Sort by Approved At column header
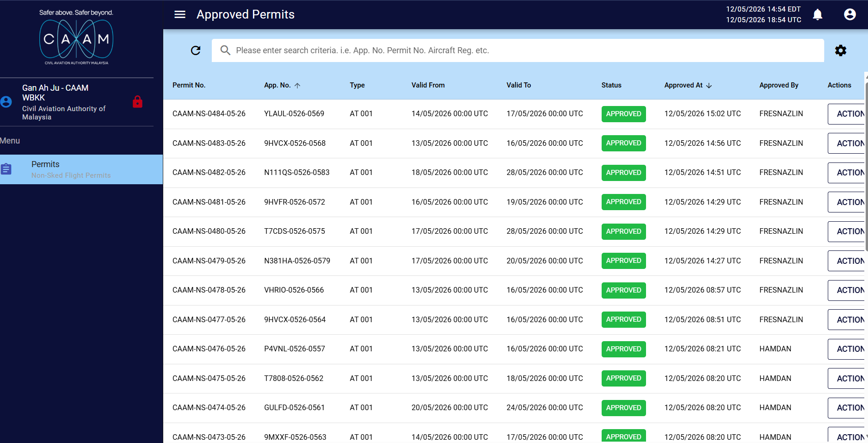 pyautogui.click(x=683, y=85)
